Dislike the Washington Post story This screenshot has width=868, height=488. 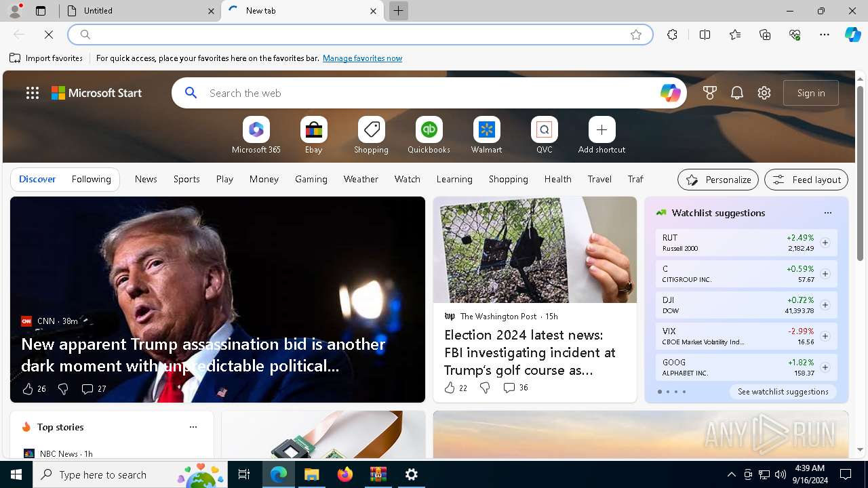coord(485,388)
